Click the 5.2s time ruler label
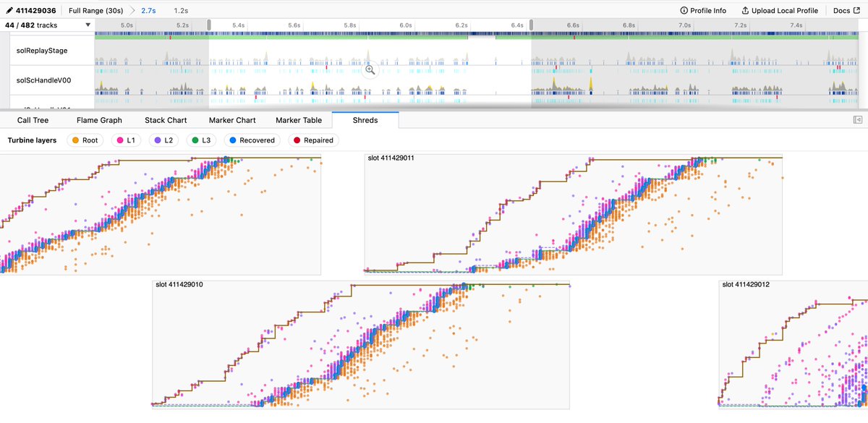Viewport: 868px width, 423px height. 182,25
